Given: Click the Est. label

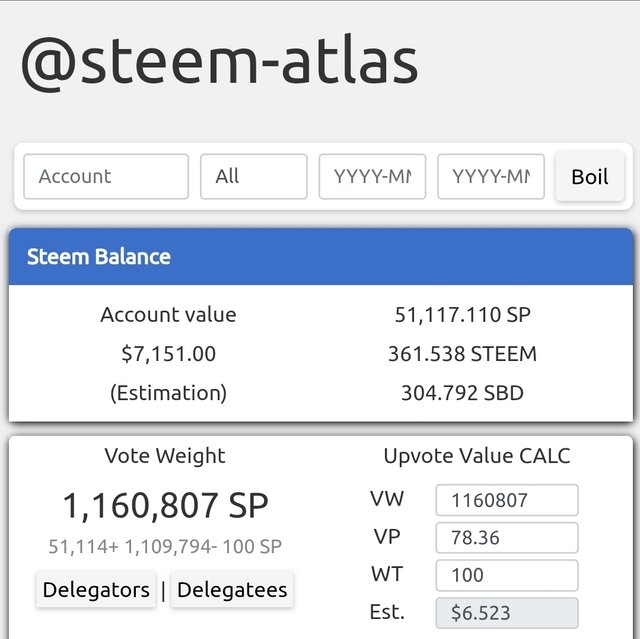Looking at the screenshot, I should 387,612.
